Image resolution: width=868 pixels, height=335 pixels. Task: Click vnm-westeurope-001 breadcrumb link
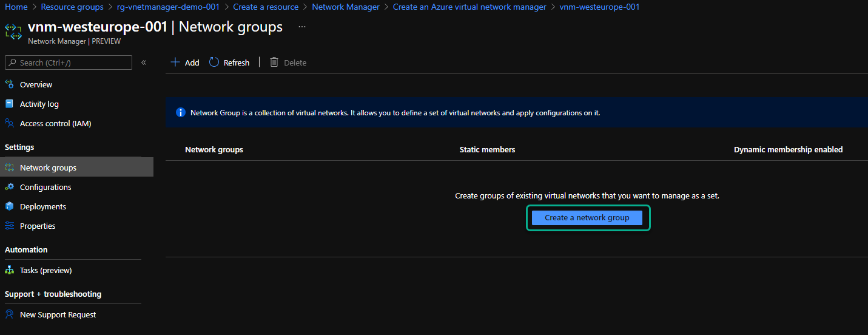599,7
